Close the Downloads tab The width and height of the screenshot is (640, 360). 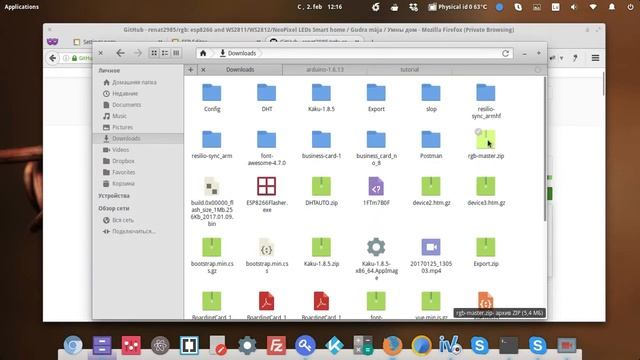(203, 70)
